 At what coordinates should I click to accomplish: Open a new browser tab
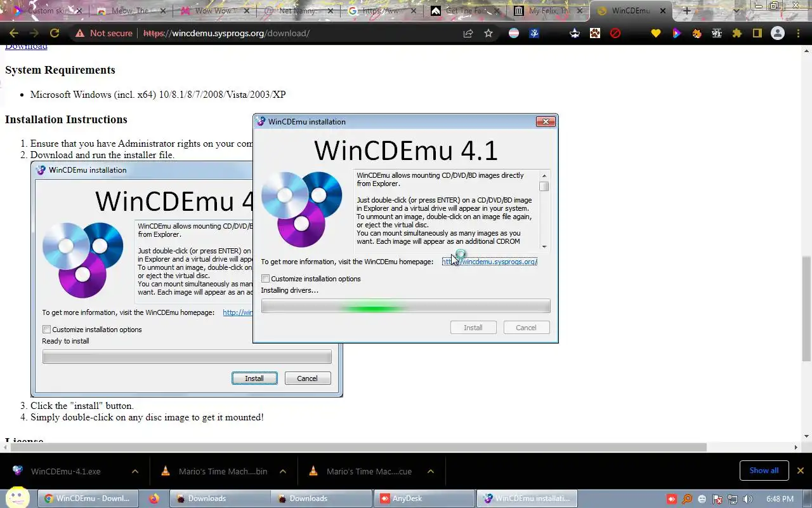coord(686,11)
